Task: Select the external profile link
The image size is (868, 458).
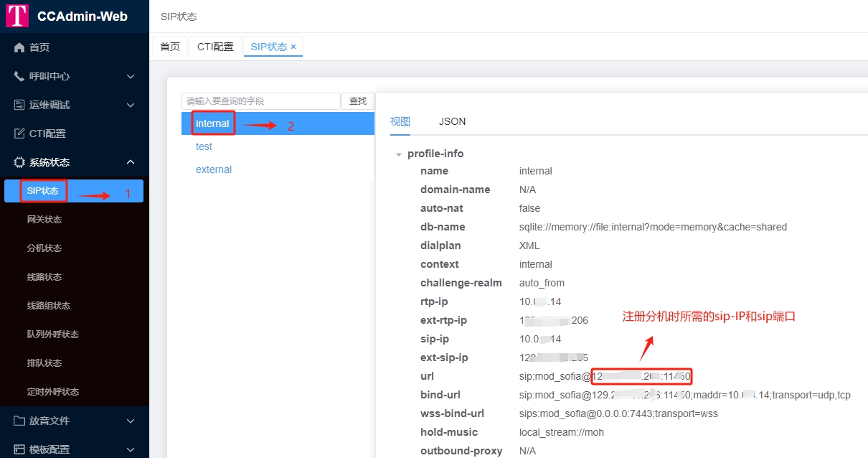Action: click(214, 169)
